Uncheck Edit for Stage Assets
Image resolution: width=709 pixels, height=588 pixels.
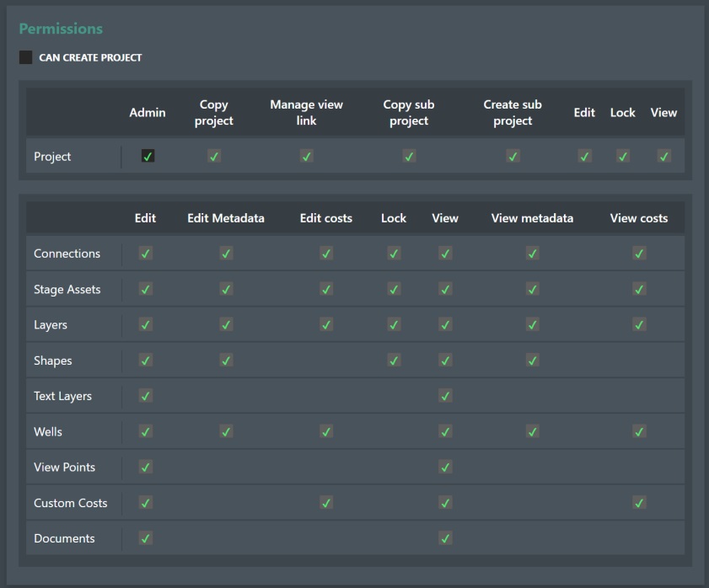[146, 289]
